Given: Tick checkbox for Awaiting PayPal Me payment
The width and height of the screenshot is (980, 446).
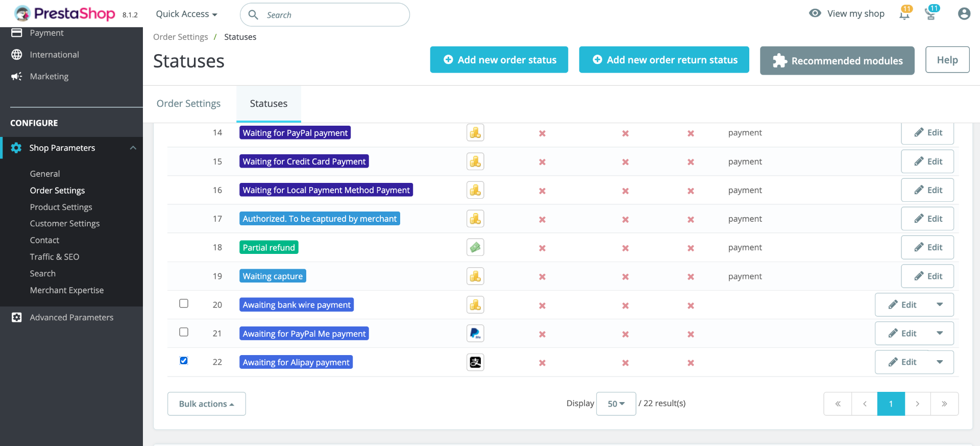Looking at the screenshot, I should click(x=184, y=332).
